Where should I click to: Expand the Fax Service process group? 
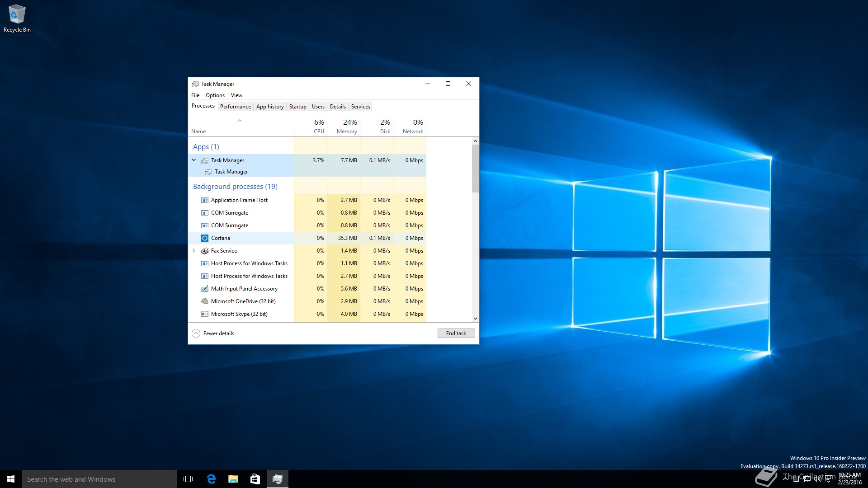tap(194, 251)
